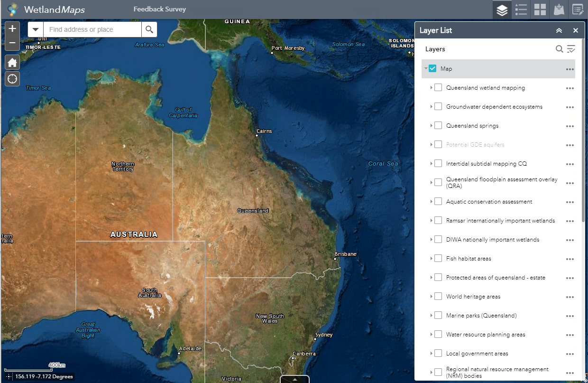Tick the Fish habitat areas checkbox
Viewport: 588px width, 383px height.
(438, 259)
